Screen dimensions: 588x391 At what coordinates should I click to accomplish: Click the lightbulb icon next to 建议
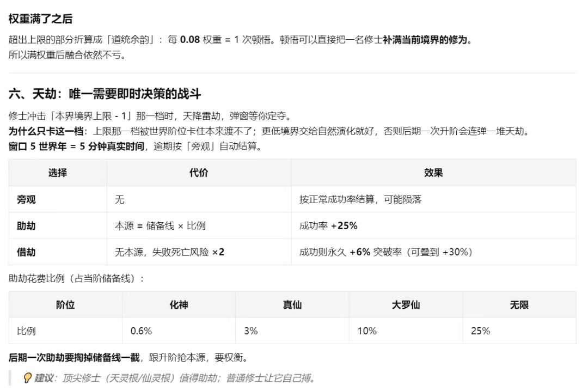27,378
